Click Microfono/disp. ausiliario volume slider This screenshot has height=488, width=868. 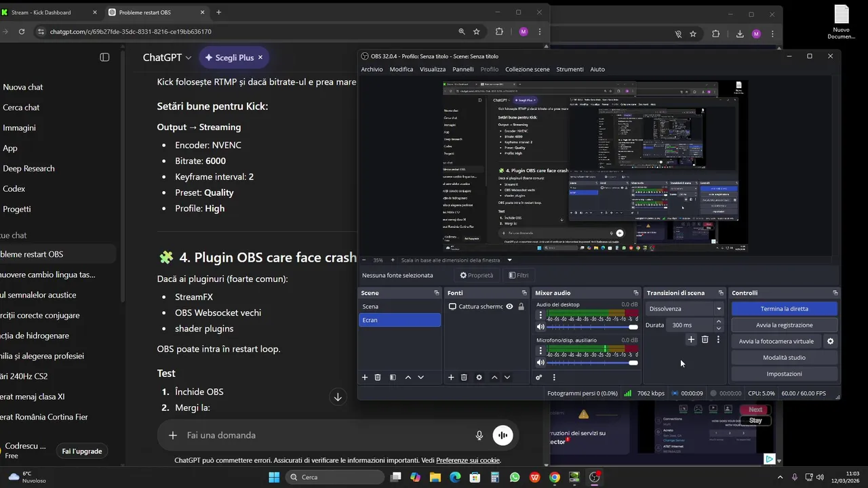tap(593, 363)
